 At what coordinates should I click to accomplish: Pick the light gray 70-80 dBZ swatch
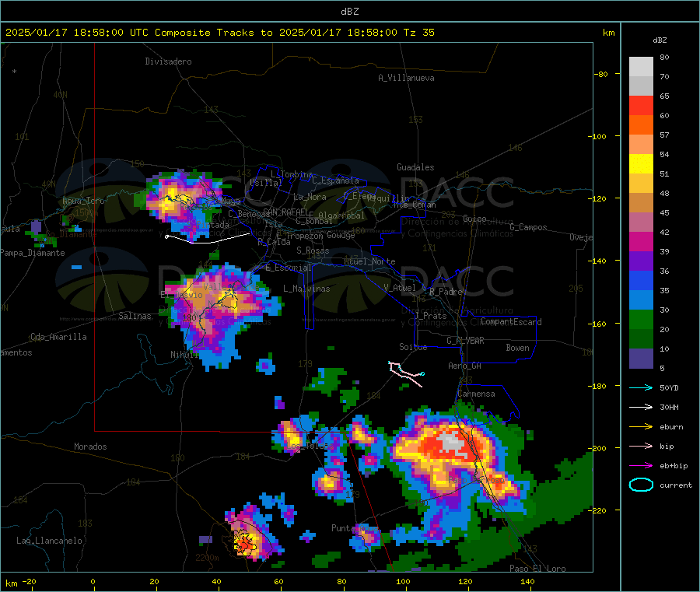[x=641, y=67]
